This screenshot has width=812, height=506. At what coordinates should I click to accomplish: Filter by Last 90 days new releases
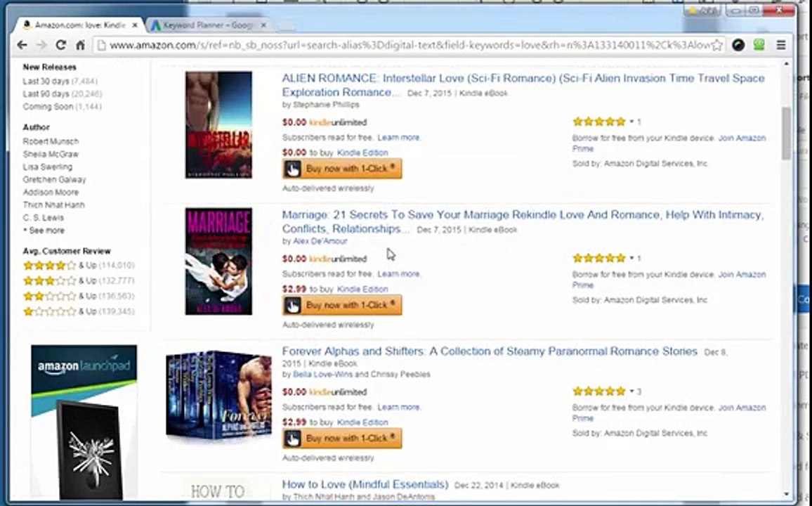click(62, 93)
